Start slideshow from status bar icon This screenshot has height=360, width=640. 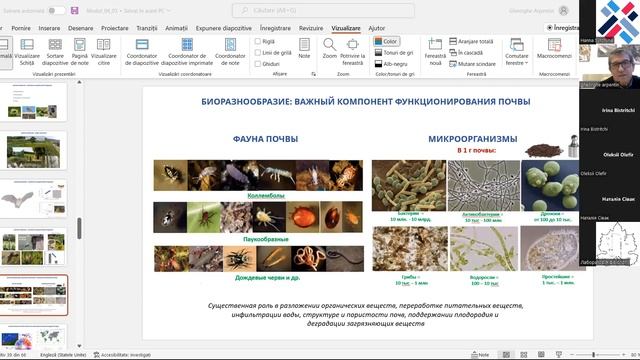tap(559, 355)
